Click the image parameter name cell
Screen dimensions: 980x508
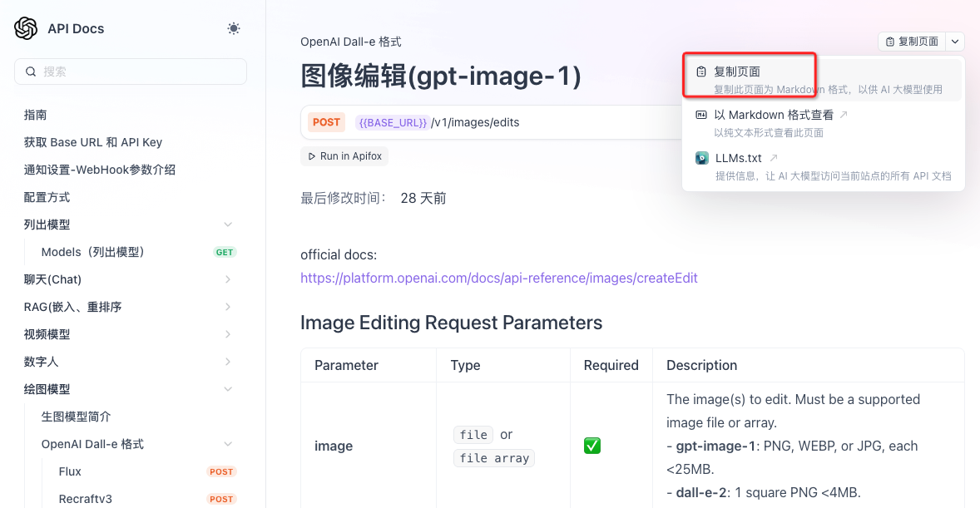334,446
